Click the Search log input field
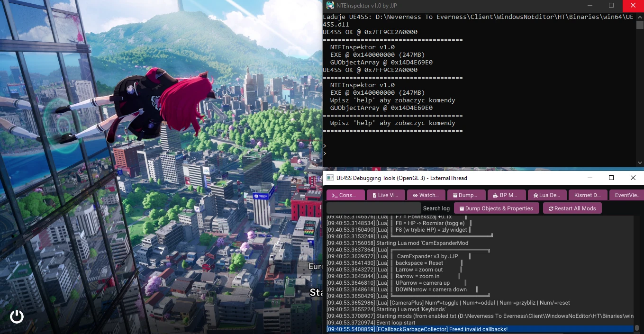 (x=373, y=208)
